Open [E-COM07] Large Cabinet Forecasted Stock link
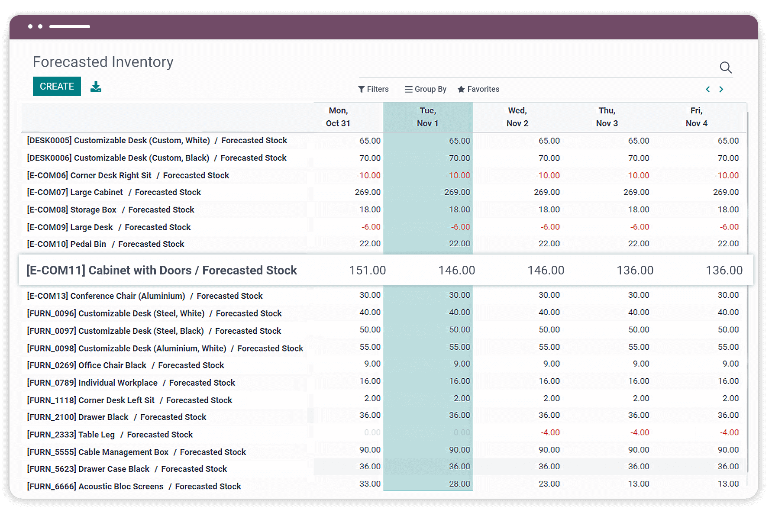This screenshot has height=532, width=772. click(x=113, y=192)
